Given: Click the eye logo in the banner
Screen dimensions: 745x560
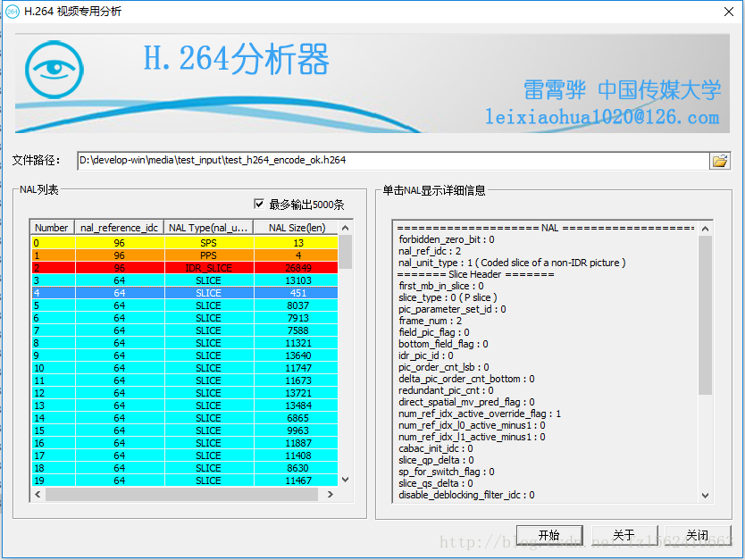Looking at the screenshot, I should click(54, 70).
